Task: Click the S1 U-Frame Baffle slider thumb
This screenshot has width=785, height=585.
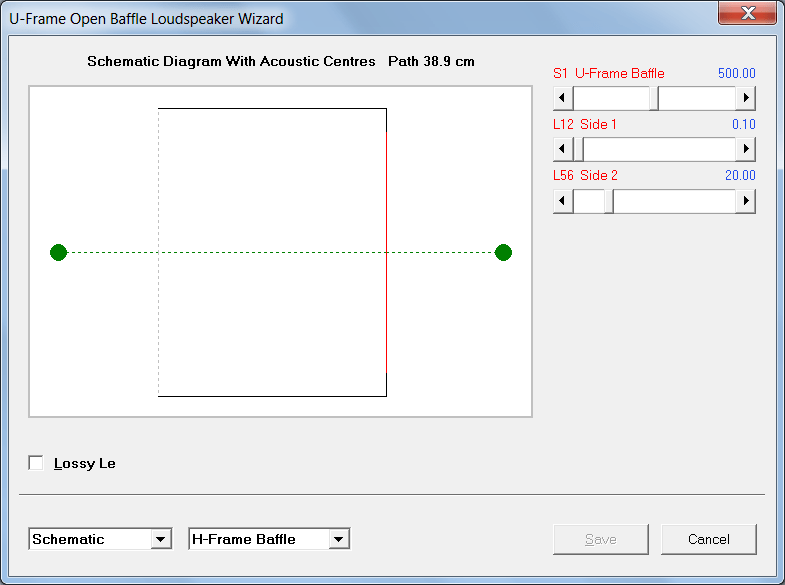Action: coord(654,98)
